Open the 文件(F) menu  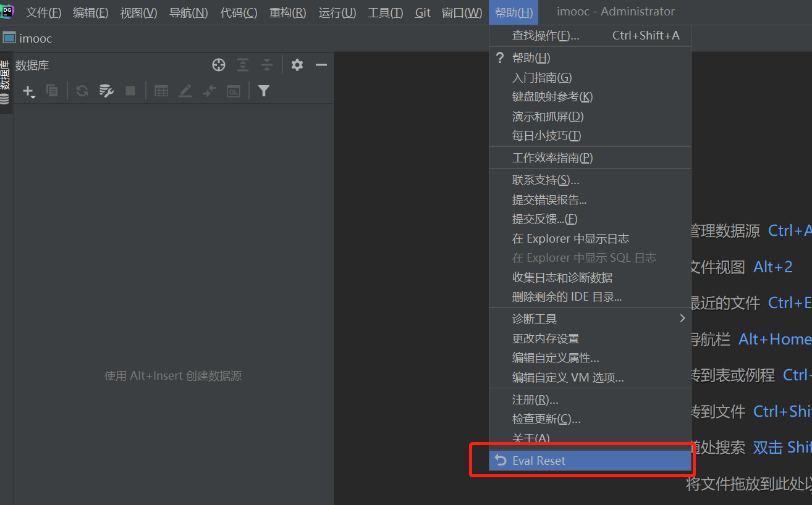tap(43, 12)
